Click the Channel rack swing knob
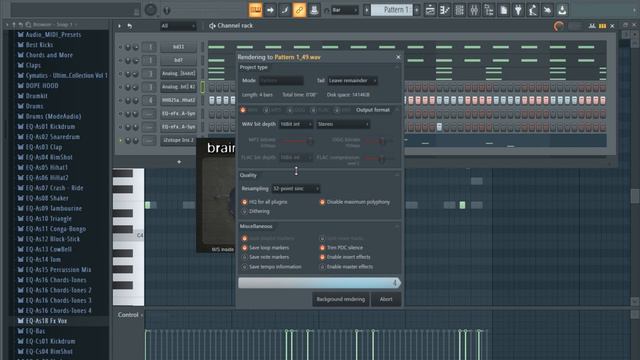This screenshot has height=360, width=640. [x=559, y=26]
